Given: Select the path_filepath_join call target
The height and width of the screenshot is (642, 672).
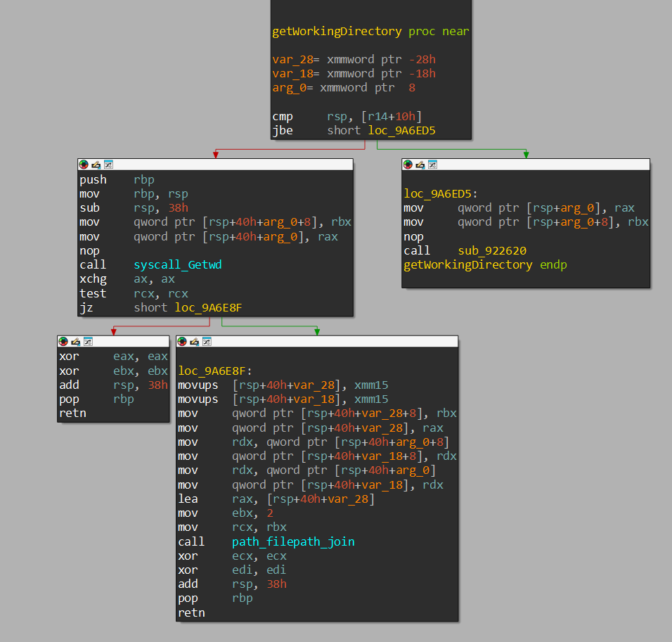Looking at the screenshot, I should pos(292,541).
